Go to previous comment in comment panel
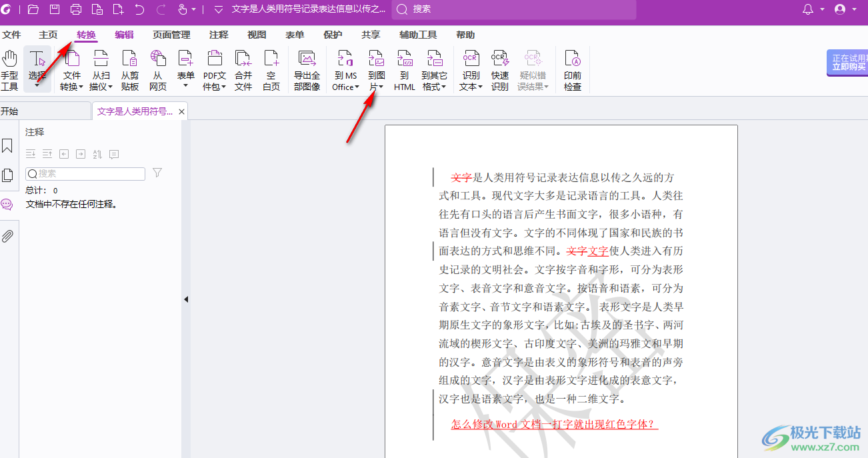 [64, 154]
